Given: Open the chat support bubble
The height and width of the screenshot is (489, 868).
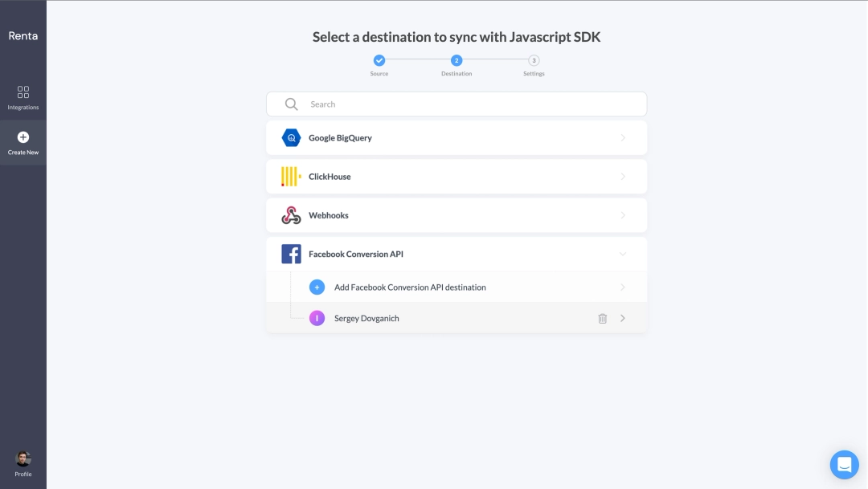Looking at the screenshot, I should click(844, 464).
